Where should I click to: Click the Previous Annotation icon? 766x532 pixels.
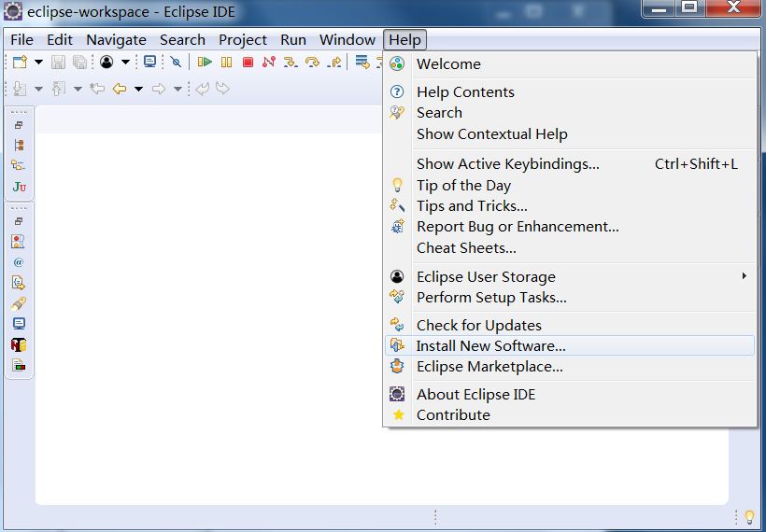[x=59, y=89]
